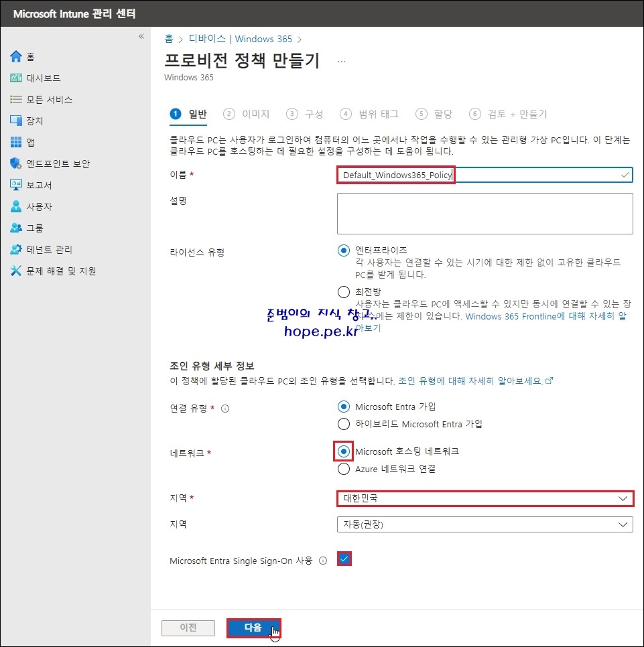Go to the 일반 step tab
This screenshot has width=644, height=647.
[188, 114]
